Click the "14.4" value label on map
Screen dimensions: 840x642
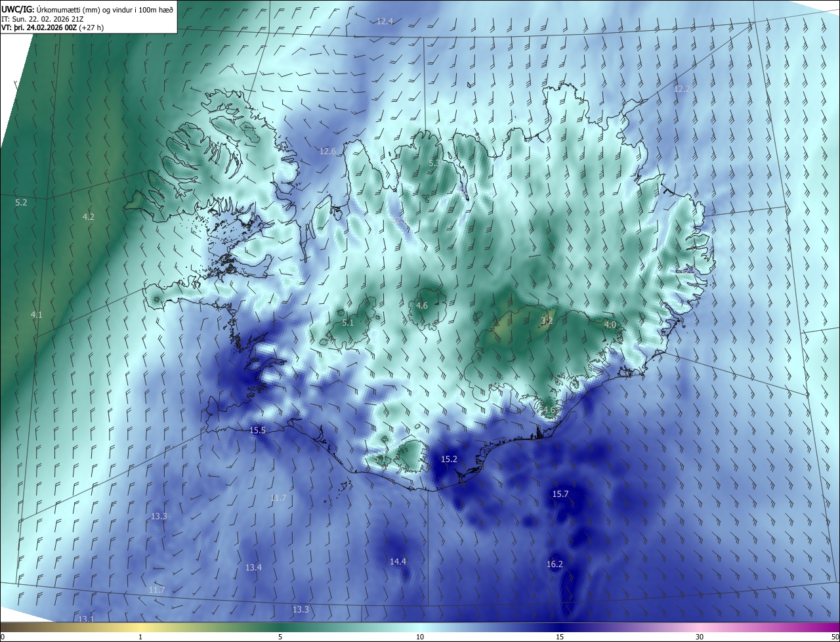(398, 561)
